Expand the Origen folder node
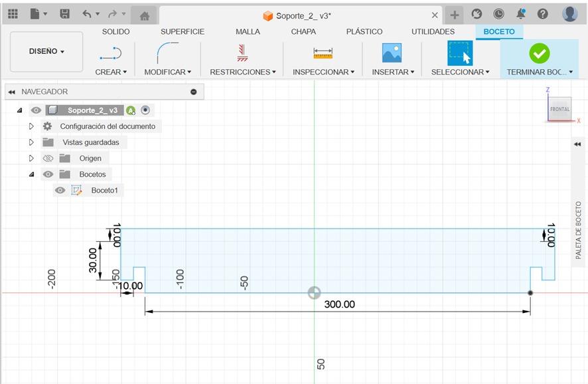Screen dimensions: 588x384 click(31, 158)
